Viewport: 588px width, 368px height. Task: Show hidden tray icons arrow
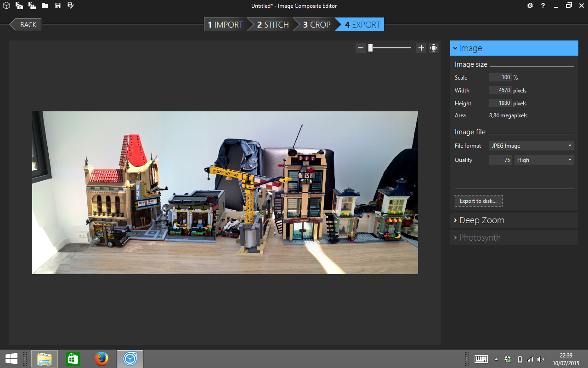(496, 359)
